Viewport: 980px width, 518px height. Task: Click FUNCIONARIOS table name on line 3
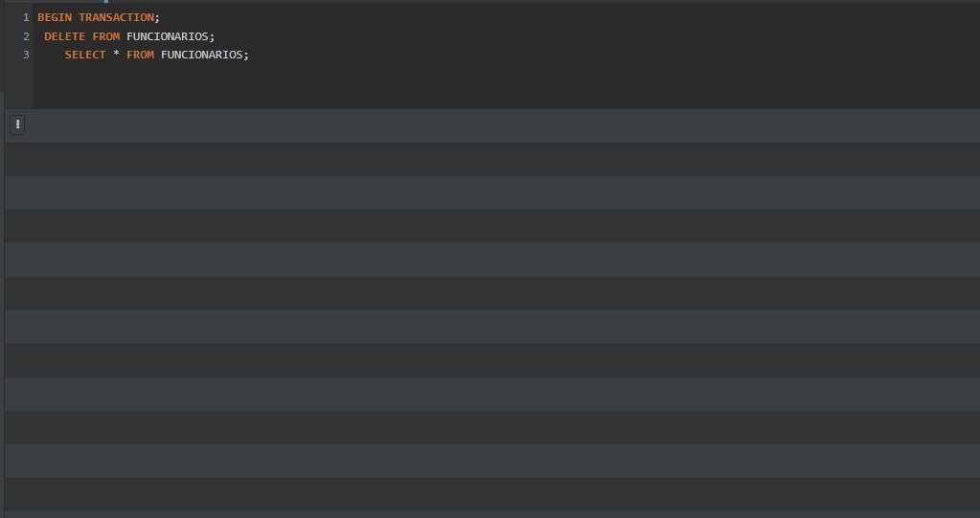[x=202, y=55]
